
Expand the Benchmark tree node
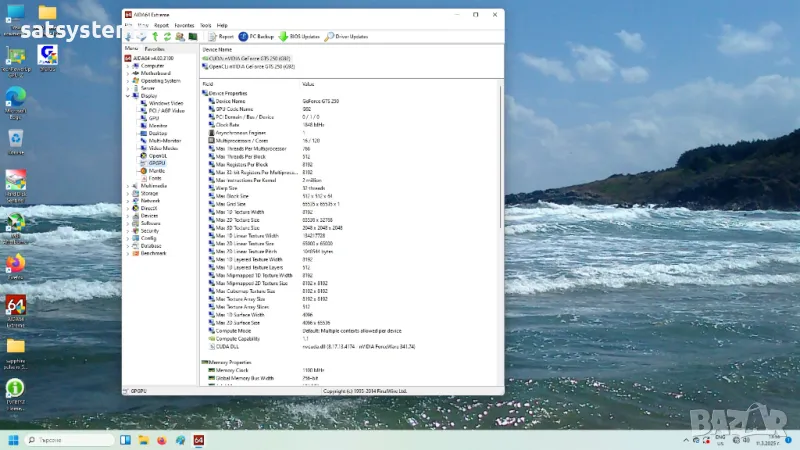128,253
